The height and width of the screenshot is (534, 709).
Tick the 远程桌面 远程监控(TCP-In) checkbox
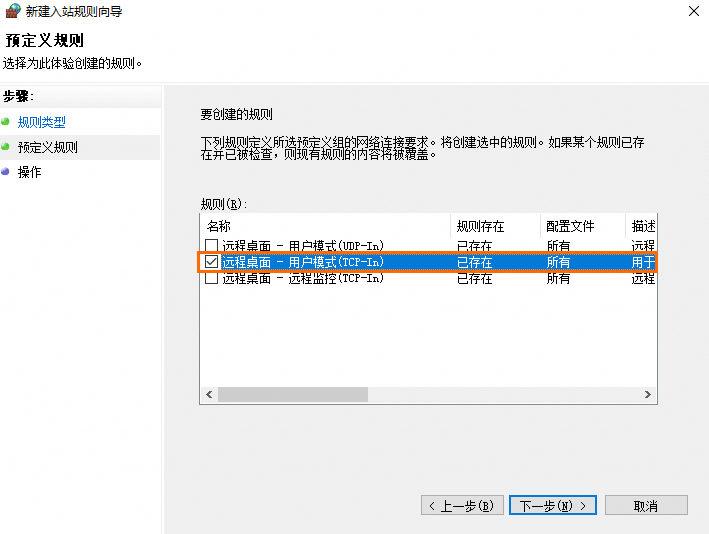[x=211, y=279]
